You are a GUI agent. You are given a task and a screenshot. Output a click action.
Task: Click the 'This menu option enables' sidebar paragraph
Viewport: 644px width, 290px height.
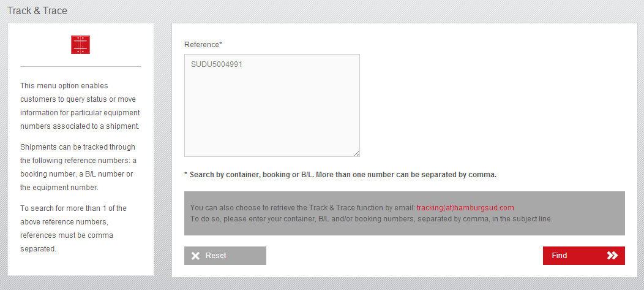(x=80, y=105)
